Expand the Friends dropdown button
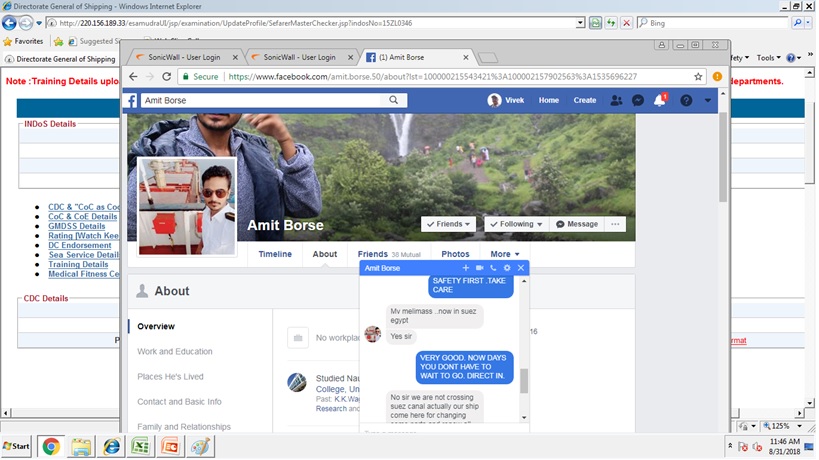Viewport: 819px width, 460px height. coord(448,224)
